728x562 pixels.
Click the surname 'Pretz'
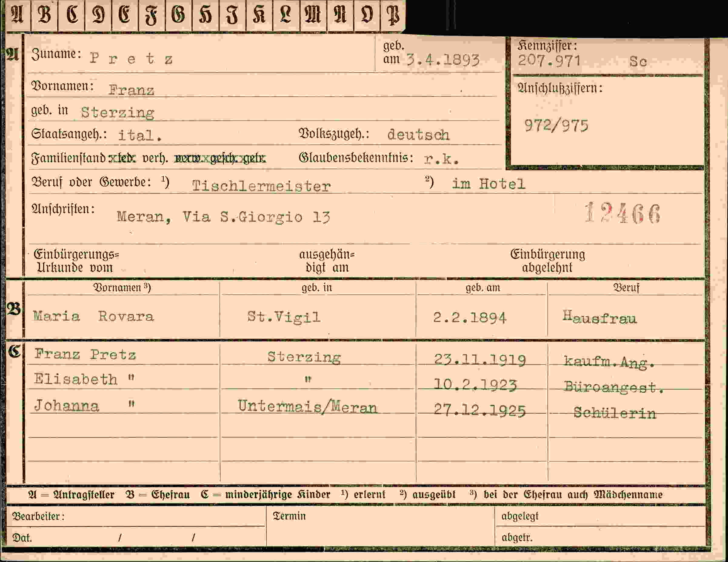pyautogui.click(x=131, y=59)
